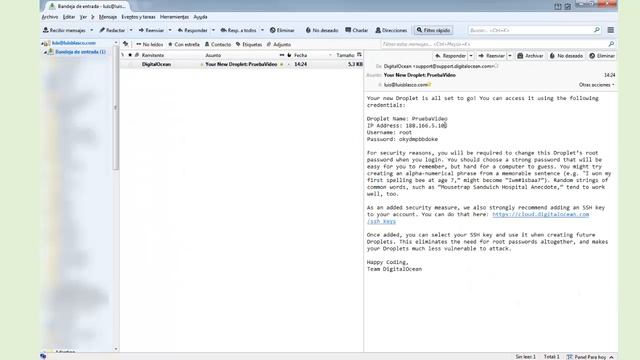
Task: Open the Eventos y tareas menu
Action: tap(138, 17)
